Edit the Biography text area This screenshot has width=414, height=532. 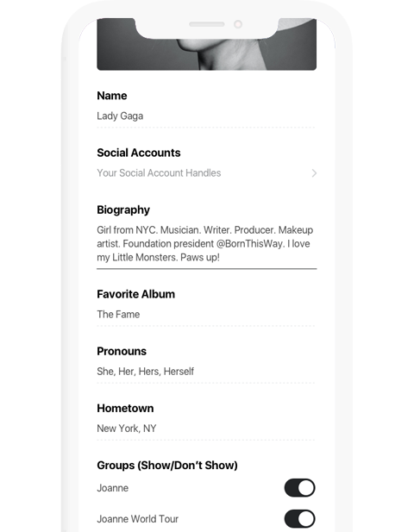pyautogui.click(x=207, y=244)
